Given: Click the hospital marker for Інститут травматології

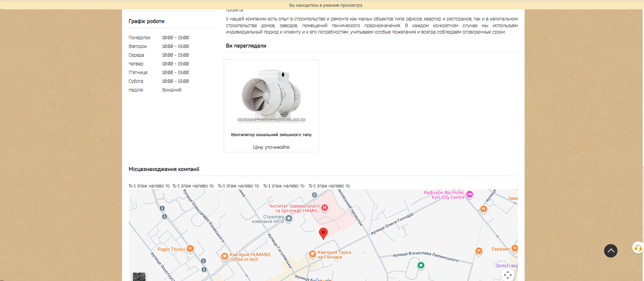Looking at the screenshot, I should pyautogui.click(x=324, y=208).
